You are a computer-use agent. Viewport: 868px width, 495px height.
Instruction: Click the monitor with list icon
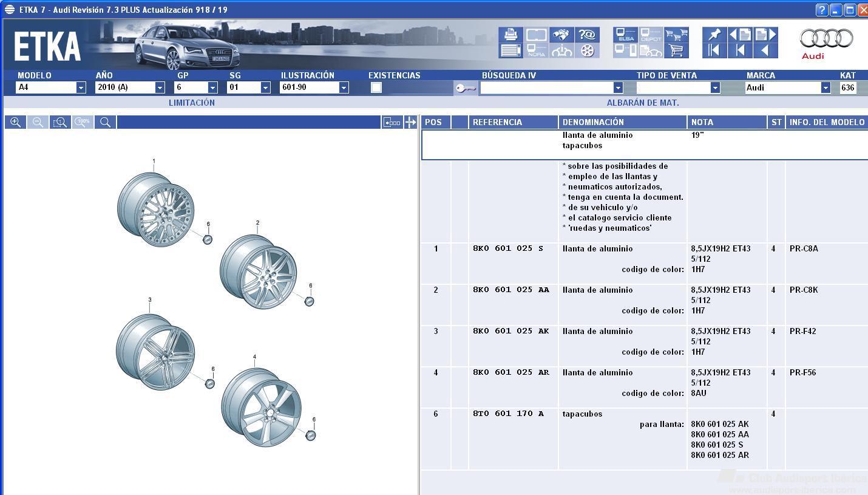coord(625,50)
